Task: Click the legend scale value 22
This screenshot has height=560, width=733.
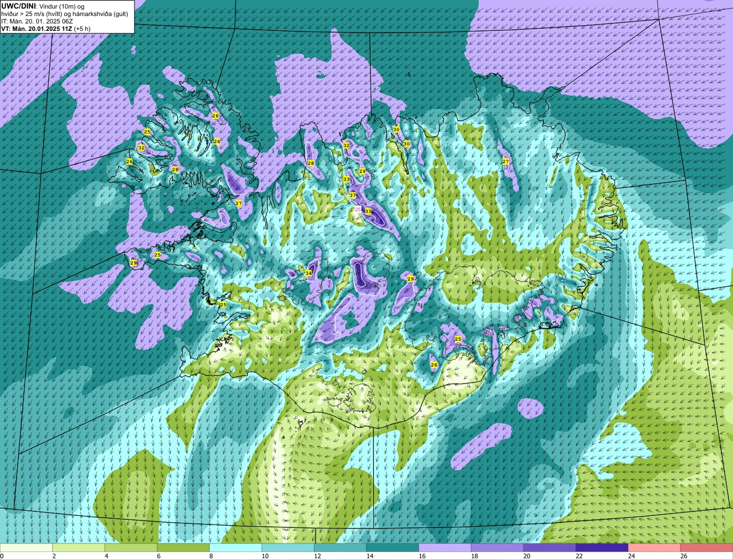Action: 580,556
